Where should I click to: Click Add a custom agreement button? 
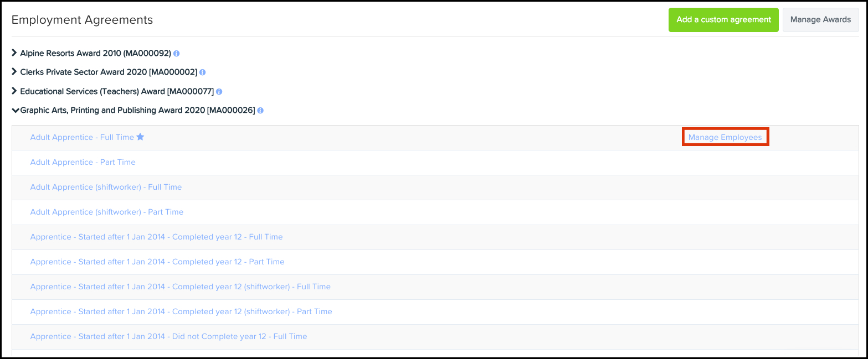pyautogui.click(x=723, y=20)
